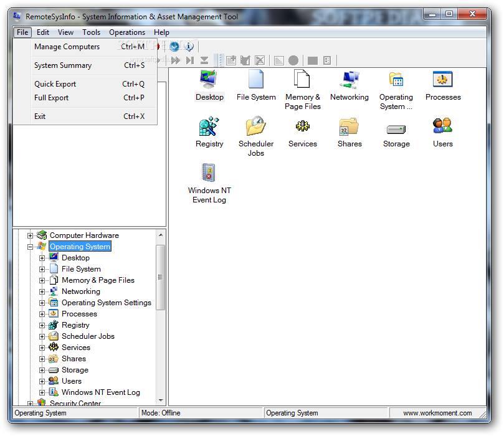The image size is (504, 436).
Task: Open the Users icon in right pane
Action: click(442, 126)
